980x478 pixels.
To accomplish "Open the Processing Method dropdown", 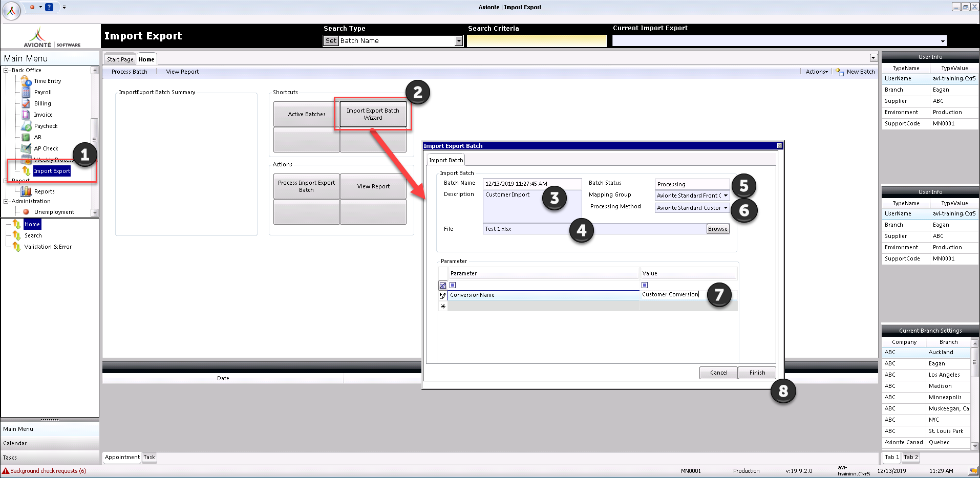I will coord(726,208).
